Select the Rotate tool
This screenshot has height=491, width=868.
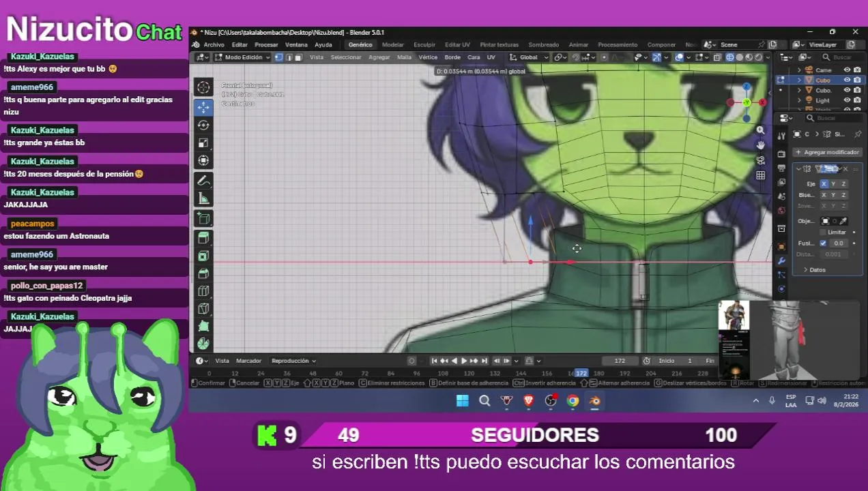point(203,125)
